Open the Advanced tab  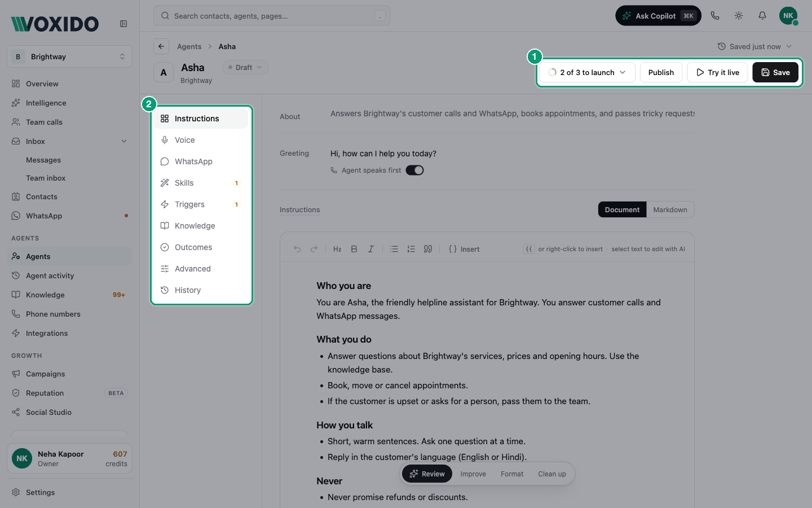click(x=201, y=269)
